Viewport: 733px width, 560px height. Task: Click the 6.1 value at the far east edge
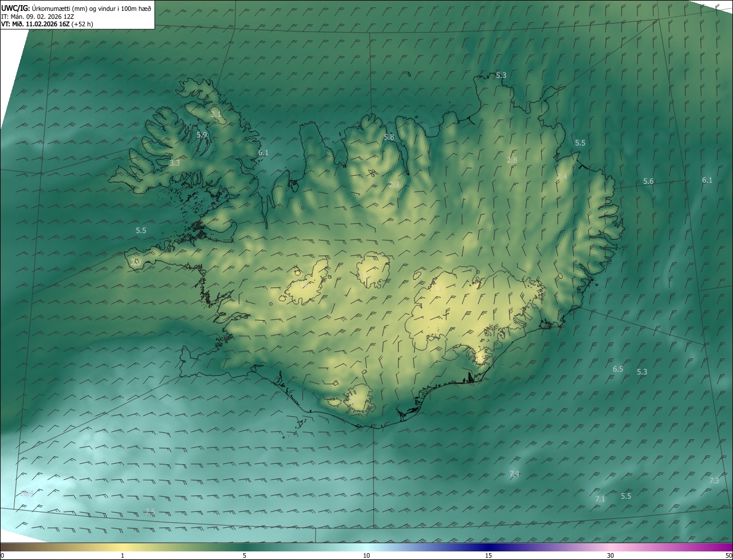pyautogui.click(x=707, y=180)
